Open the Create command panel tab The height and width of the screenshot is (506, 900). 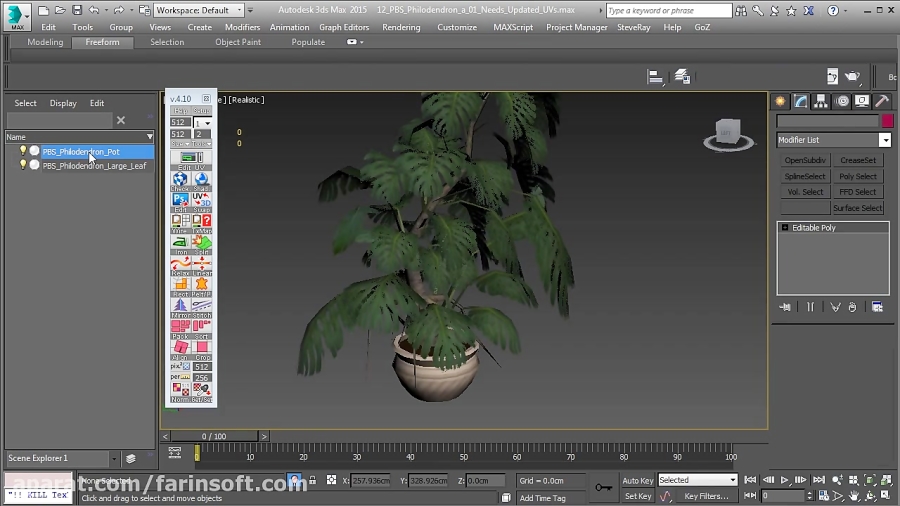click(x=780, y=102)
